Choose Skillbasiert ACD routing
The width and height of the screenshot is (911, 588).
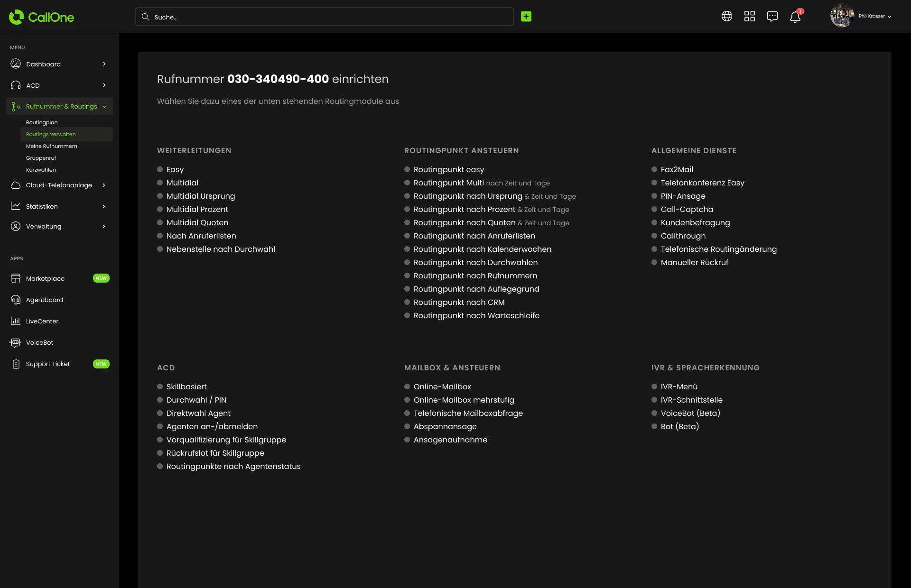pyautogui.click(x=186, y=386)
